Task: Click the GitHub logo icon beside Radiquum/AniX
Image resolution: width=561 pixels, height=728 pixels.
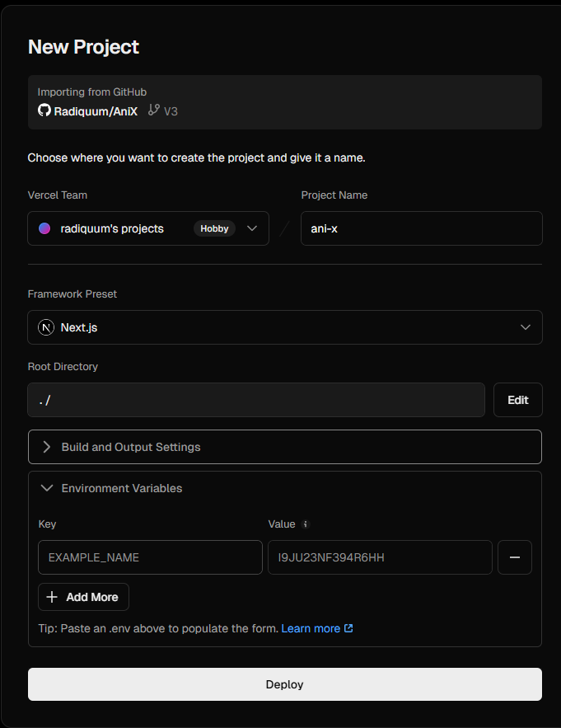Action: pyautogui.click(x=44, y=110)
